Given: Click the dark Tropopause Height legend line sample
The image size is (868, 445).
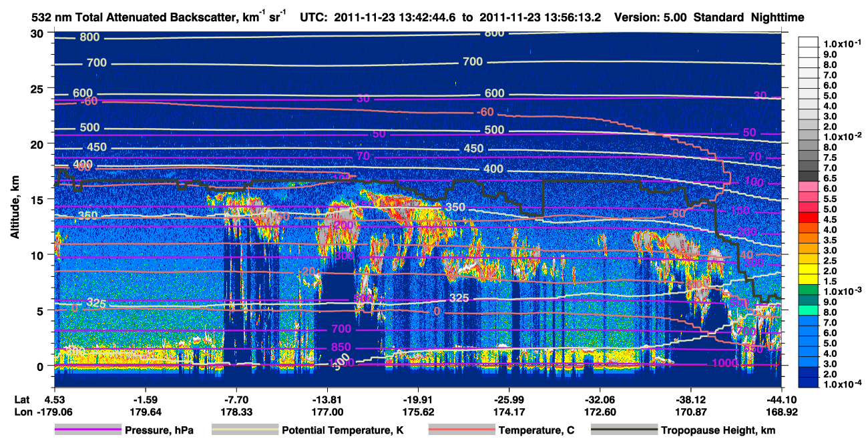Looking at the screenshot, I should (624, 430).
